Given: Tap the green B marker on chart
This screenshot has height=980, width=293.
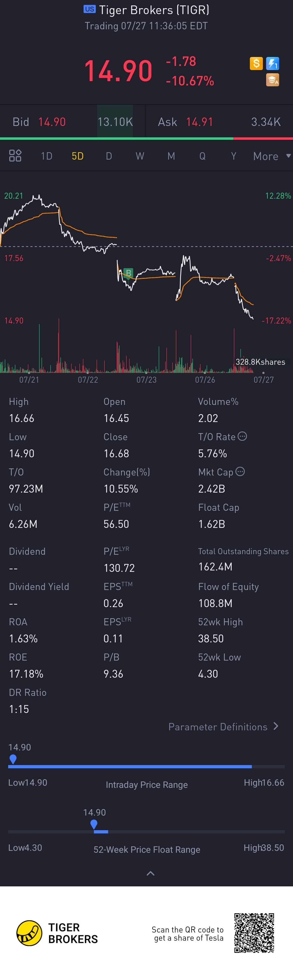Looking at the screenshot, I should pos(128,273).
